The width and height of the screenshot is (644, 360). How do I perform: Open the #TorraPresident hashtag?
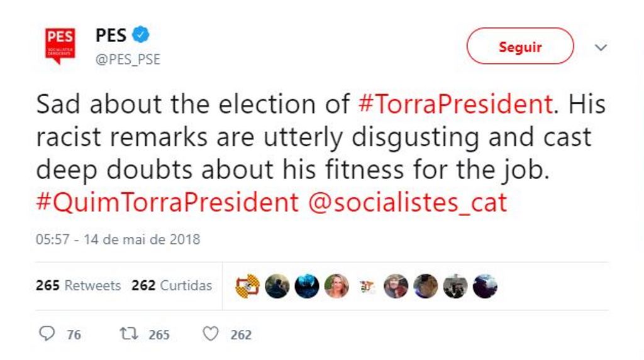click(x=455, y=104)
